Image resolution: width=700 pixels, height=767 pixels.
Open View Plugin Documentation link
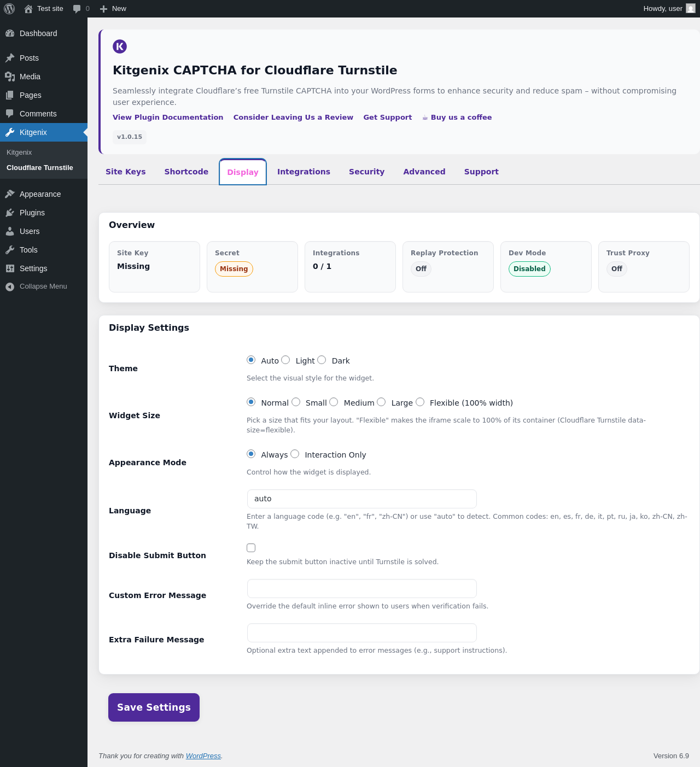tap(168, 118)
